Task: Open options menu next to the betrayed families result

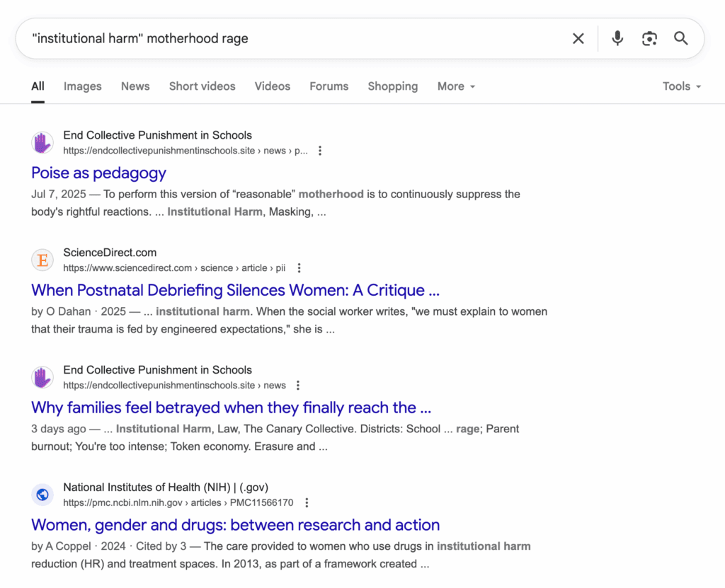Action: 298,385
